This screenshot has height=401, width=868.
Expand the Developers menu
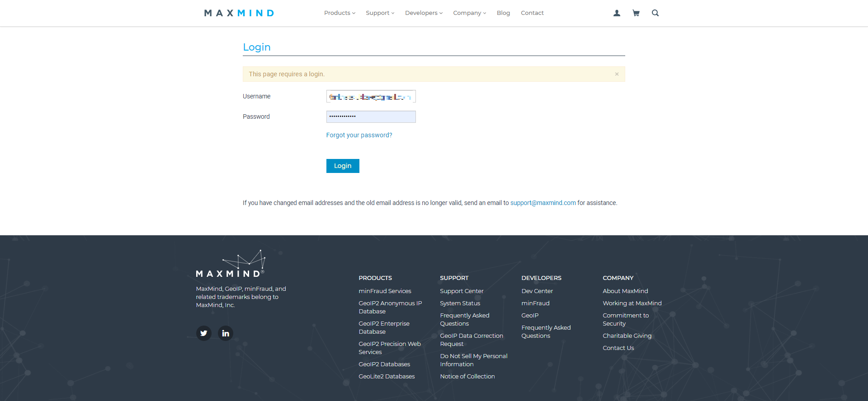click(x=424, y=13)
